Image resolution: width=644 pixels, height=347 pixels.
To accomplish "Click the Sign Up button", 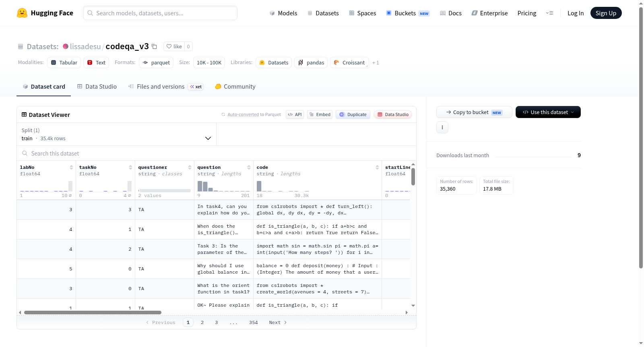I will (x=606, y=13).
